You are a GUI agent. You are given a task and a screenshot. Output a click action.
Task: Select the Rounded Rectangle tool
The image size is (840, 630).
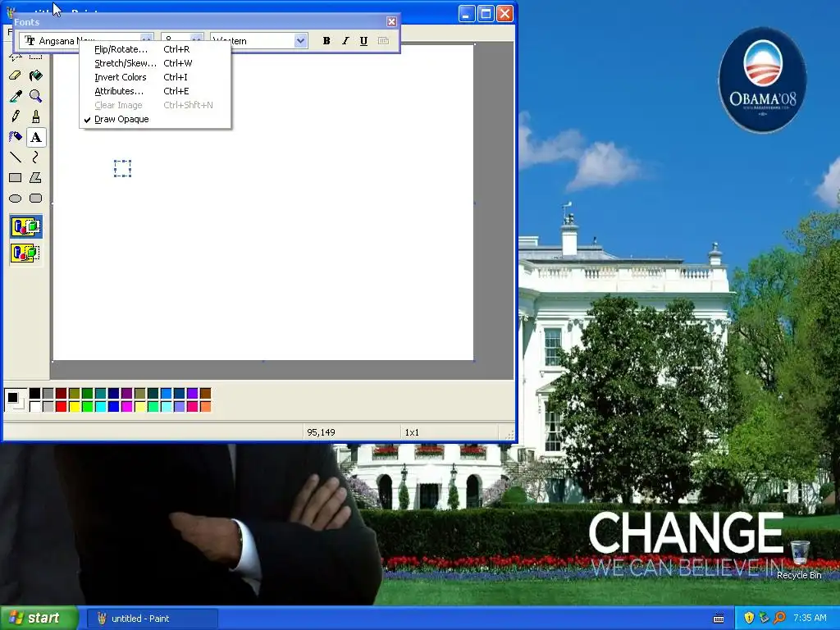(35, 199)
